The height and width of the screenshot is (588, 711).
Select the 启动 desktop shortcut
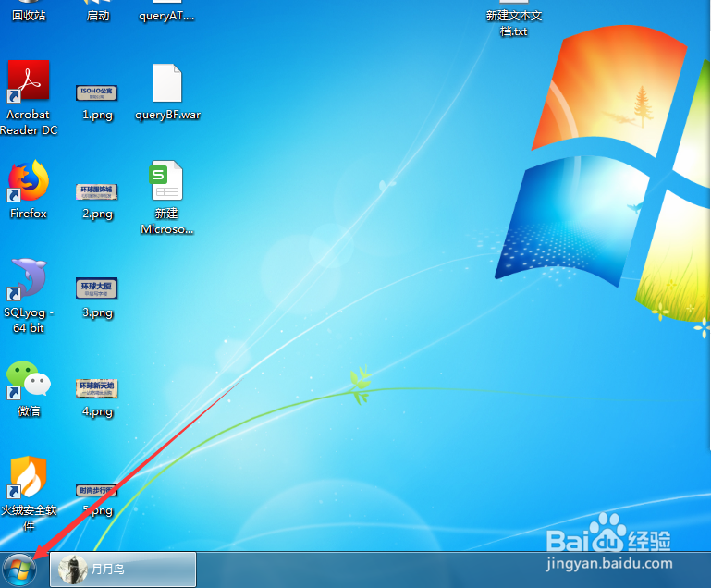[97, 12]
